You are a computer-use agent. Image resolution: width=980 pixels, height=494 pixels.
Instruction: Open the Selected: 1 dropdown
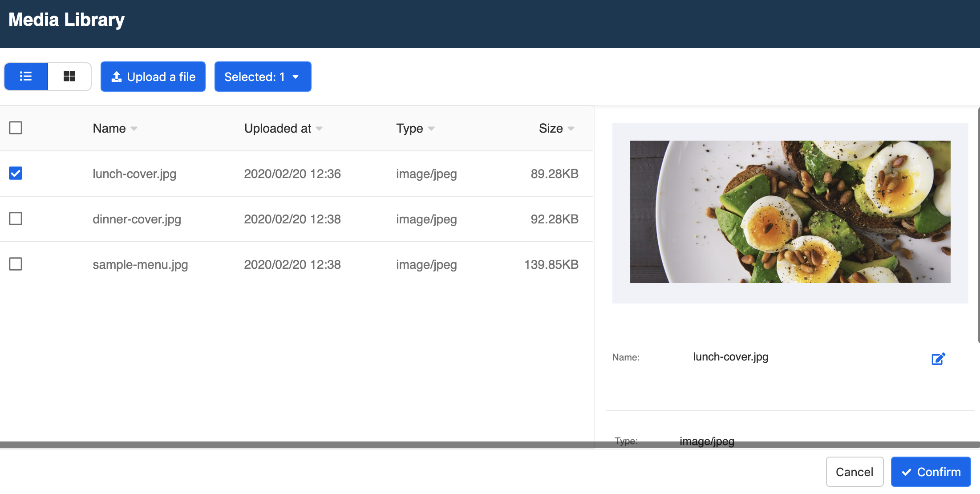coord(263,76)
